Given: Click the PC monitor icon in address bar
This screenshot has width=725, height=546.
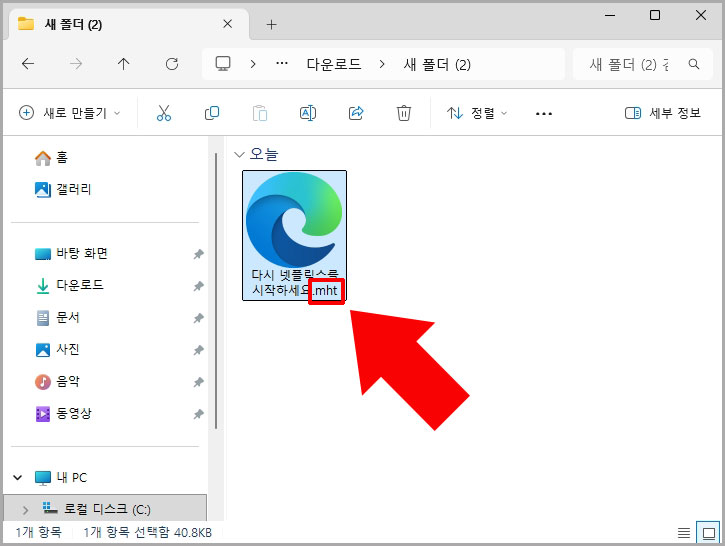Looking at the screenshot, I should click(223, 64).
